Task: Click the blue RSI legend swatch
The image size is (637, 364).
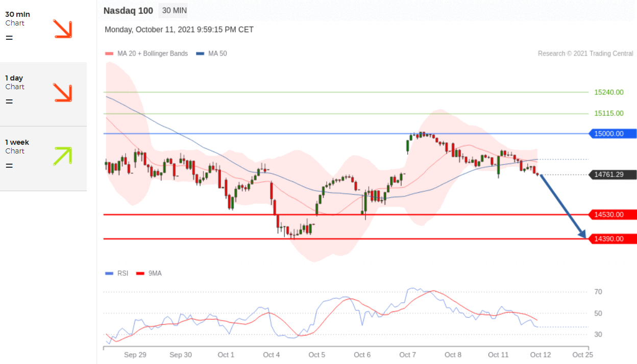Action: click(x=109, y=274)
